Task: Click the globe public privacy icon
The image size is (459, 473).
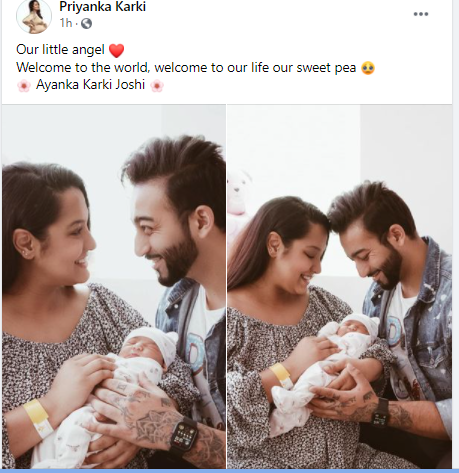Action: (86, 23)
